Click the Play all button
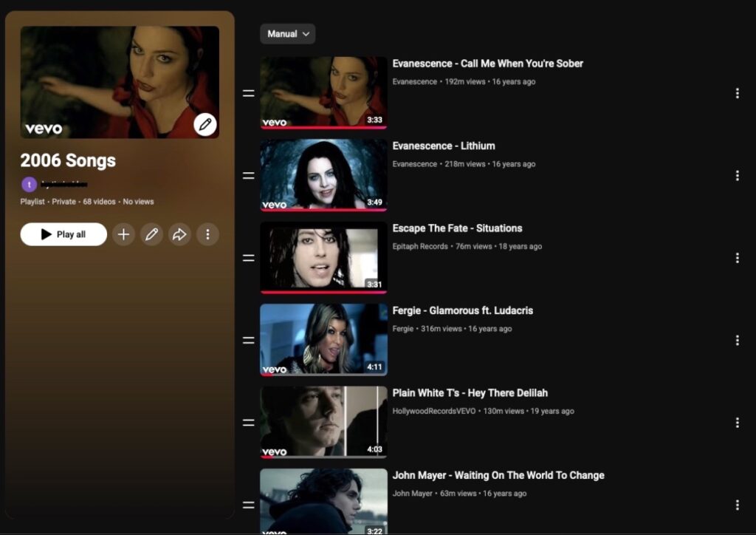Image resolution: width=756 pixels, height=535 pixels. click(63, 234)
